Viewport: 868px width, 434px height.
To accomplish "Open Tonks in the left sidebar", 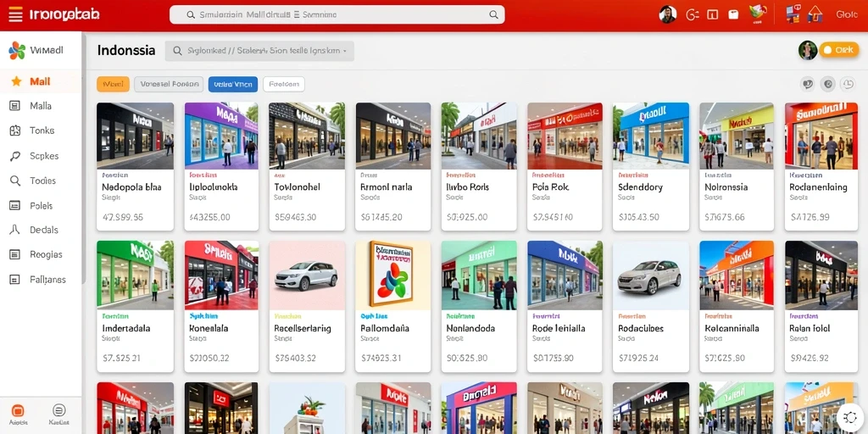I will click(x=41, y=131).
